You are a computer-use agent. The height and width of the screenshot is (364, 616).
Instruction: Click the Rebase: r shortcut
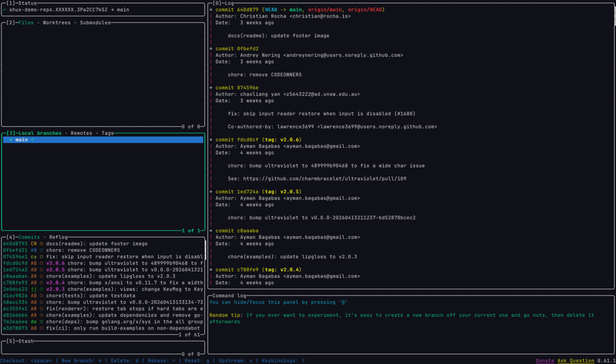(x=163, y=361)
